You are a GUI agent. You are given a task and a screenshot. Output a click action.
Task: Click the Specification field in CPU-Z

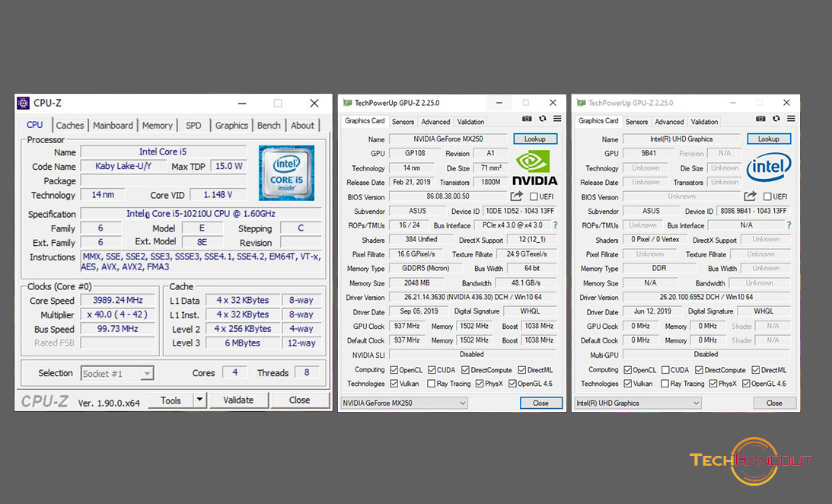pos(201,214)
